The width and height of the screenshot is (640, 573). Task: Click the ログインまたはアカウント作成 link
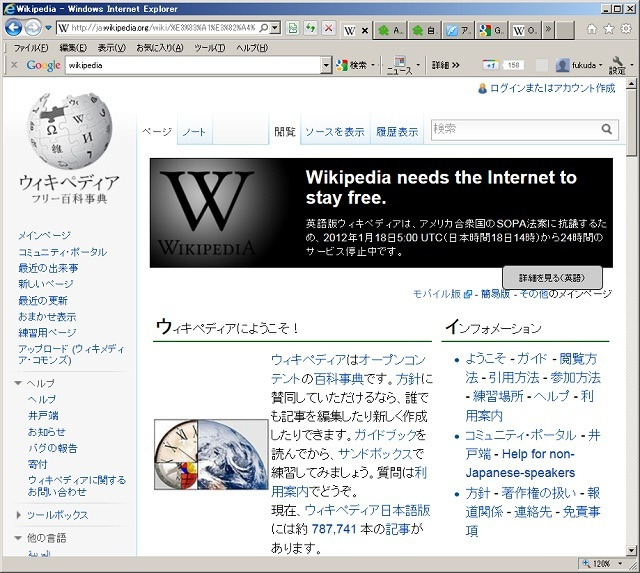click(x=552, y=88)
